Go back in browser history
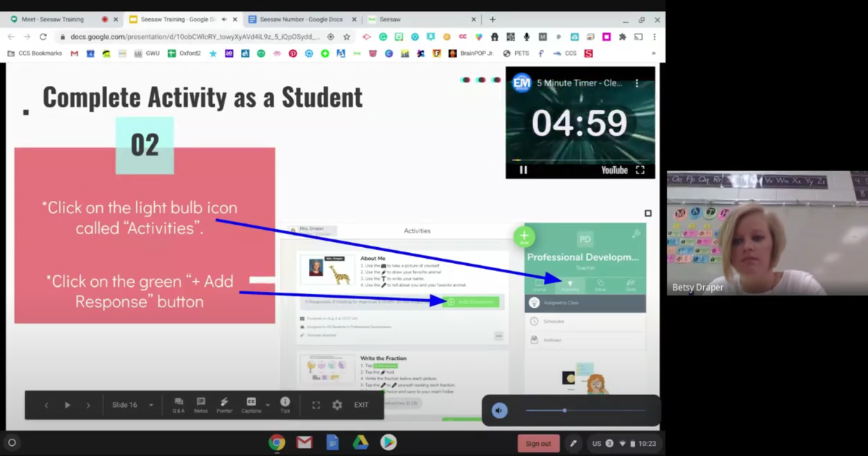Viewport: 868px width, 456px height. [11, 36]
